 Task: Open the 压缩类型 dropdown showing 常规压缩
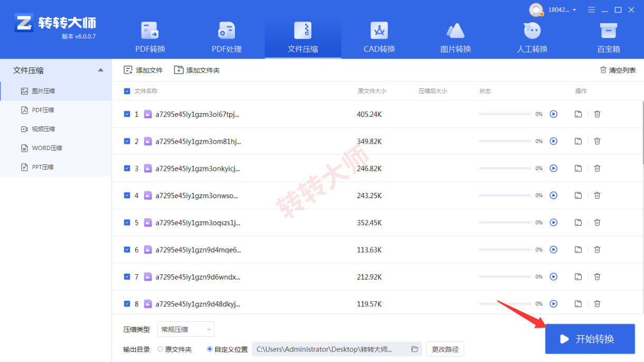point(186,329)
